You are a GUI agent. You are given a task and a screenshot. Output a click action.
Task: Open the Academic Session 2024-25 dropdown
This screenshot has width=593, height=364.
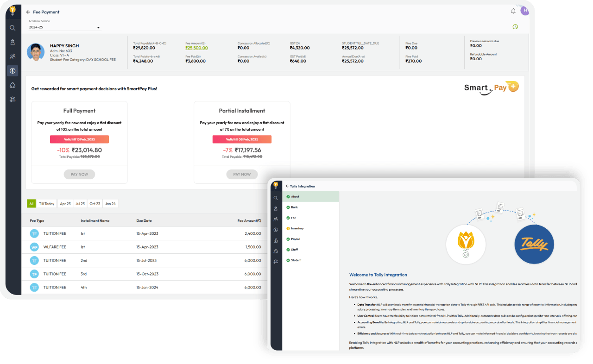pyautogui.click(x=63, y=27)
